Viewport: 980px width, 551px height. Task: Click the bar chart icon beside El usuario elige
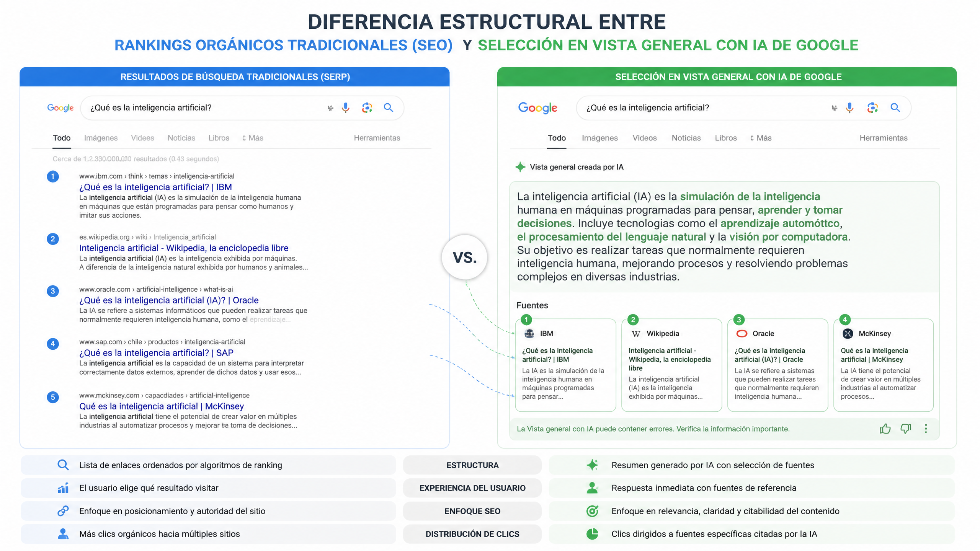pos(63,488)
